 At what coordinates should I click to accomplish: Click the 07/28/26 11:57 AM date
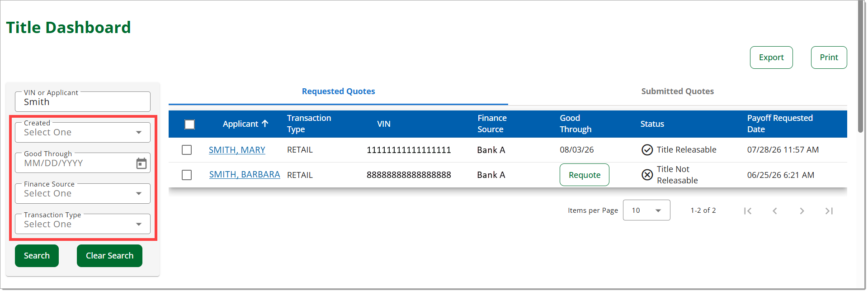[783, 150]
